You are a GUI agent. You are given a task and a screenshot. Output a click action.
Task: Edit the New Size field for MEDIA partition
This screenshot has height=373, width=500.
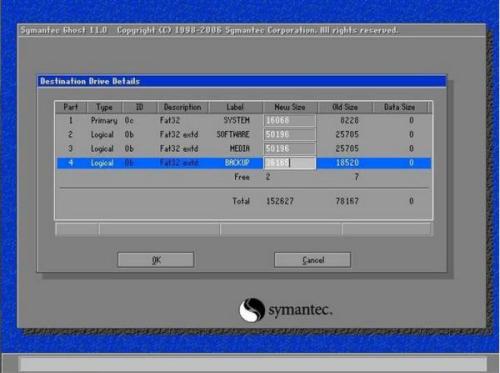tap(290, 148)
